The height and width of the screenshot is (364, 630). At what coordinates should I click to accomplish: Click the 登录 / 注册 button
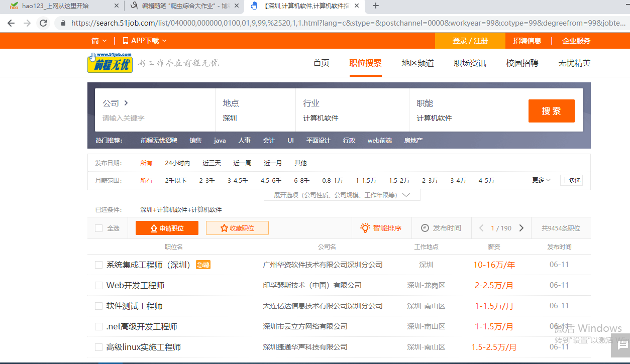pos(470,41)
